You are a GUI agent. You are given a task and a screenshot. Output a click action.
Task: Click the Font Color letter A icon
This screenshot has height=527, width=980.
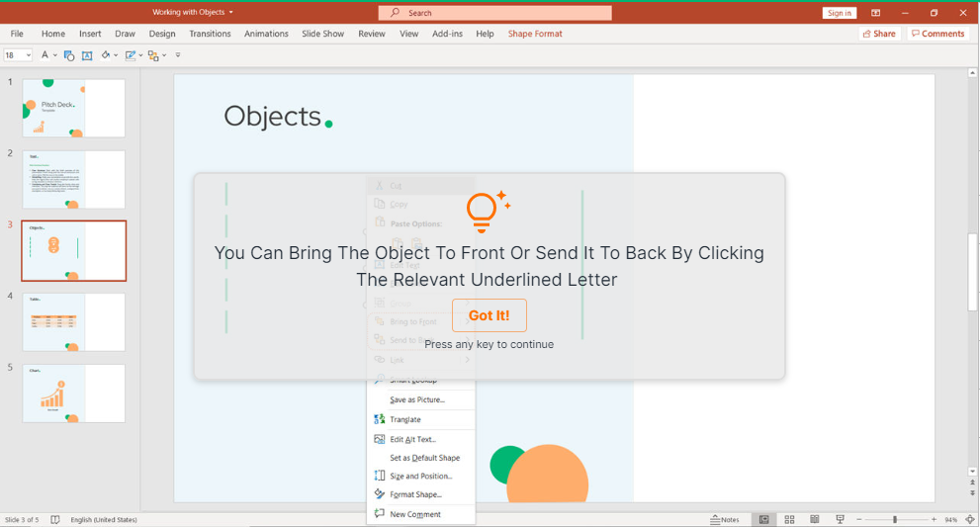tap(45, 55)
